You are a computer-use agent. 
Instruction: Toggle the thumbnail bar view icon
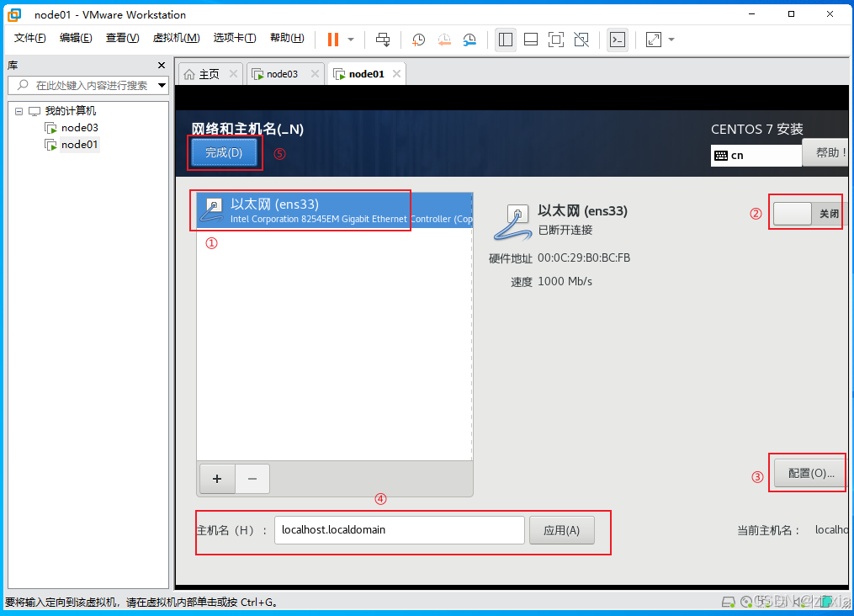[530, 40]
